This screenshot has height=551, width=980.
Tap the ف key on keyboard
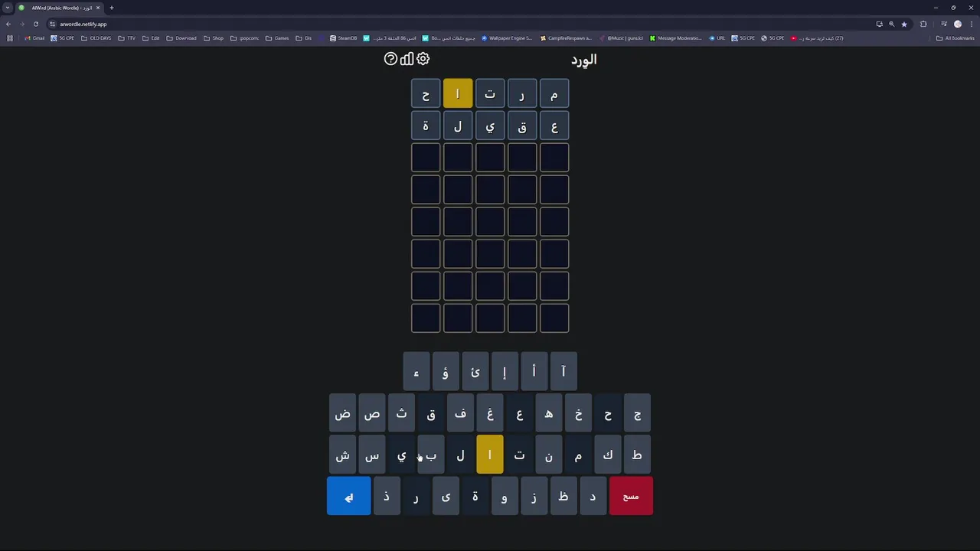(460, 413)
